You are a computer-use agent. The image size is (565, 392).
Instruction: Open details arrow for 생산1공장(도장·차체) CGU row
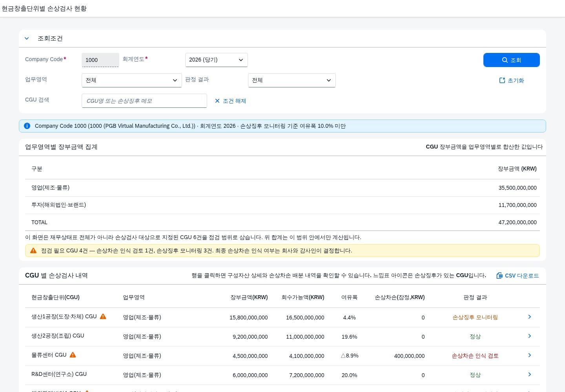coord(530,317)
